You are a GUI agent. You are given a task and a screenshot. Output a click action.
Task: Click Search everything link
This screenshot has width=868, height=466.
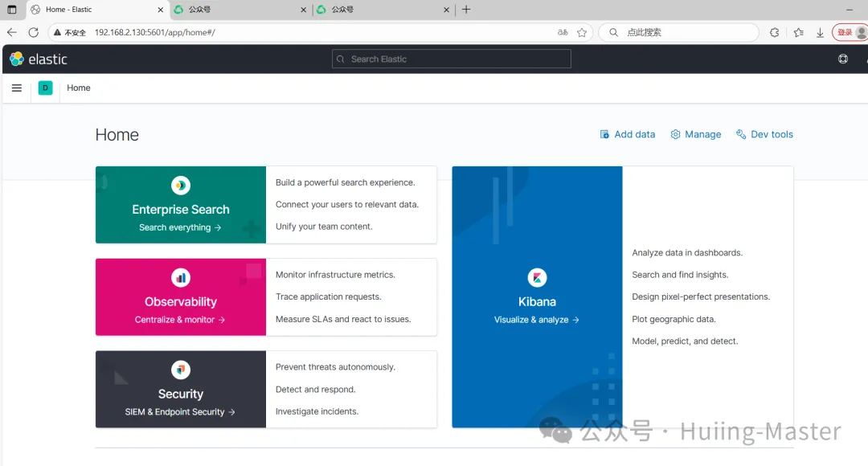[x=180, y=227]
